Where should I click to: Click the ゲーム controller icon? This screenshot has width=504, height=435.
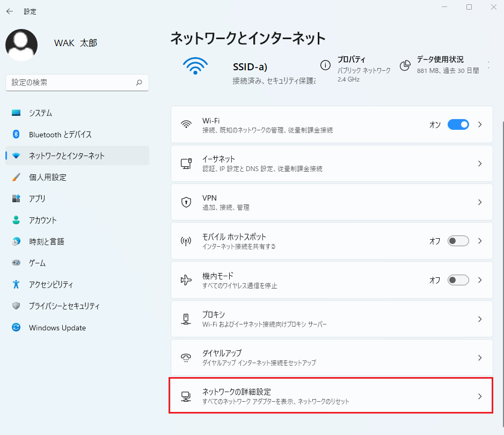click(x=16, y=263)
